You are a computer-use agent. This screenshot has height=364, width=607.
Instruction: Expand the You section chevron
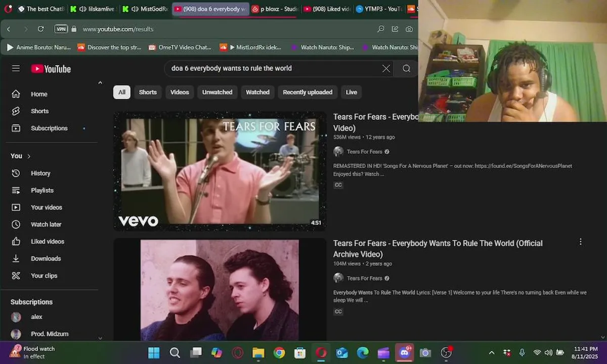(x=29, y=156)
